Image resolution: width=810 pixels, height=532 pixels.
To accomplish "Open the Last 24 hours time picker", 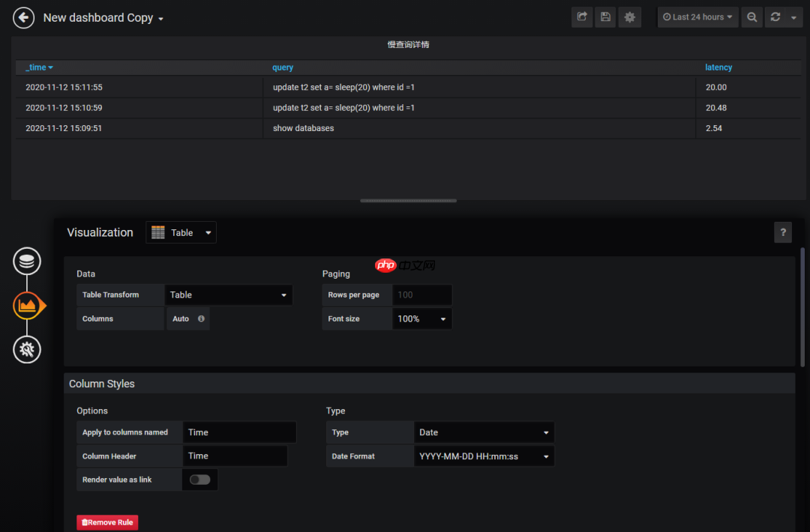I will pyautogui.click(x=697, y=16).
